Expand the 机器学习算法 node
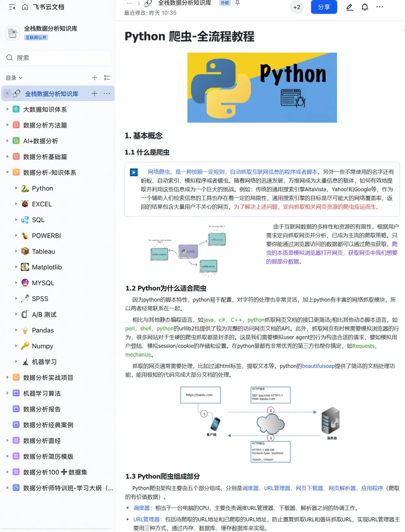This screenshot has height=532, width=405. pyautogui.click(x=7, y=393)
